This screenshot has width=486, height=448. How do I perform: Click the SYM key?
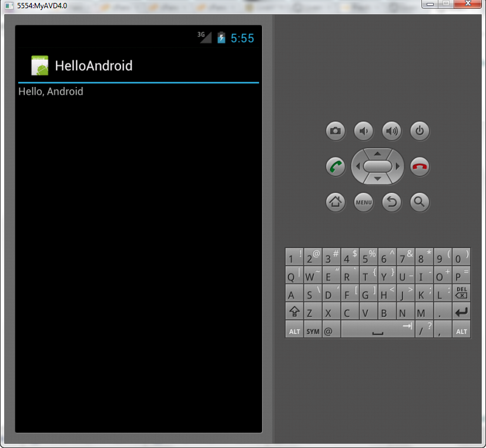point(313,329)
